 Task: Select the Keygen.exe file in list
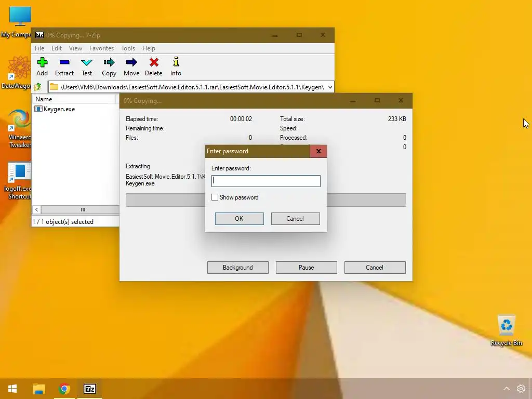click(x=55, y=109)
